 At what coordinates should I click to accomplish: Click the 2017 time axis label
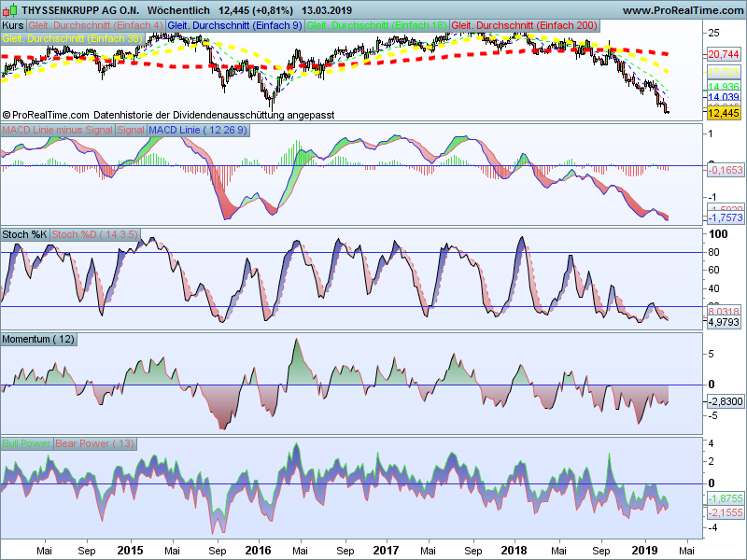[386, 551]
